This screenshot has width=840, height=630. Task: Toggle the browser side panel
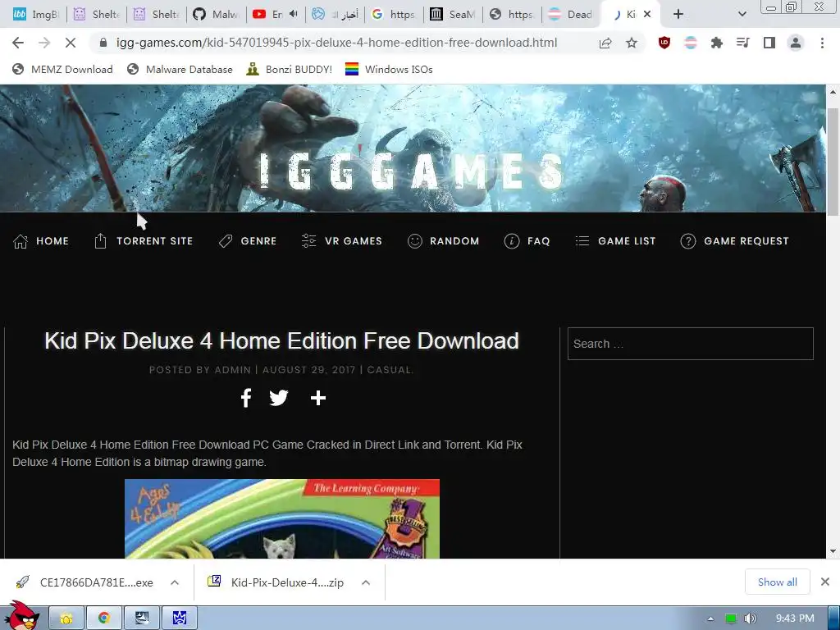click(769, 43)
